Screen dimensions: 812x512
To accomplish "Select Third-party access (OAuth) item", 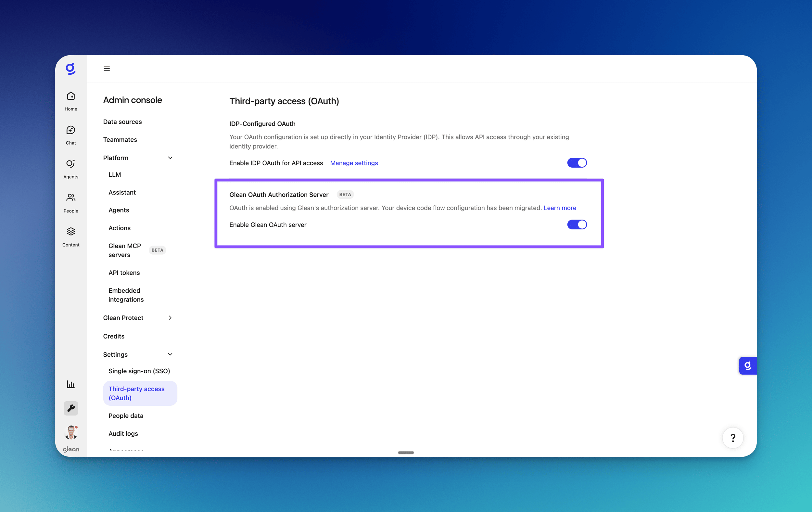I will pyautogui.click(x=140, y=393).
